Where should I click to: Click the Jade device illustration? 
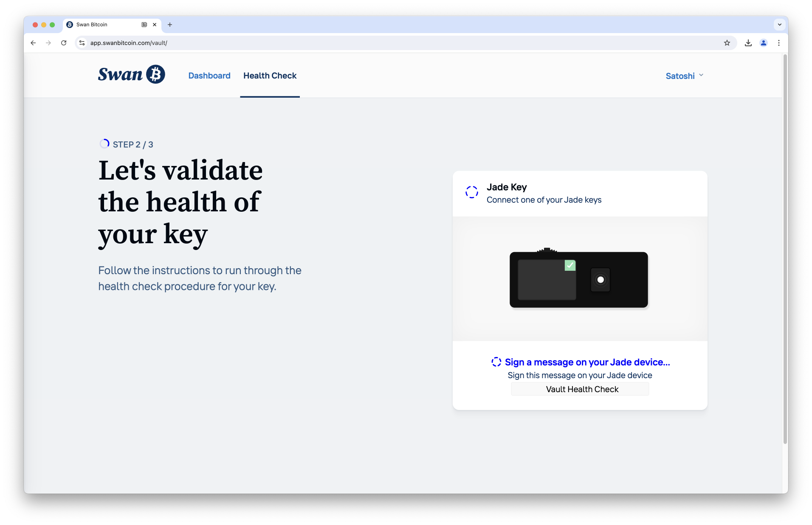pos(579,278)
